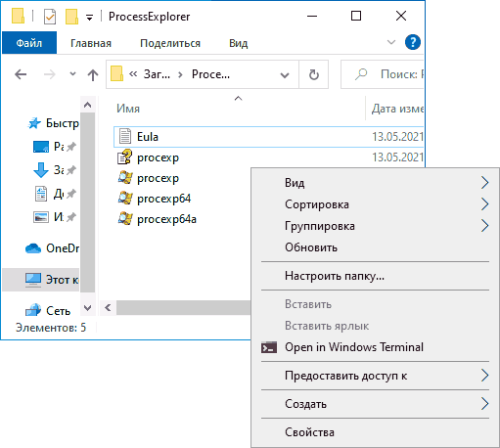Open the blue help question mark icon
This screenshot has height=448, width=500.
click(413, 42)
